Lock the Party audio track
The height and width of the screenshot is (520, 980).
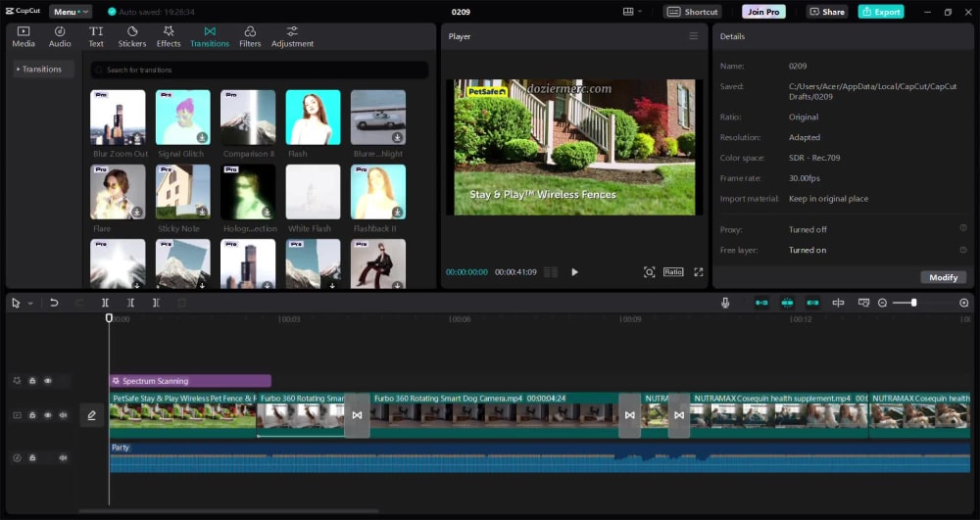click(x=32, y=457)
